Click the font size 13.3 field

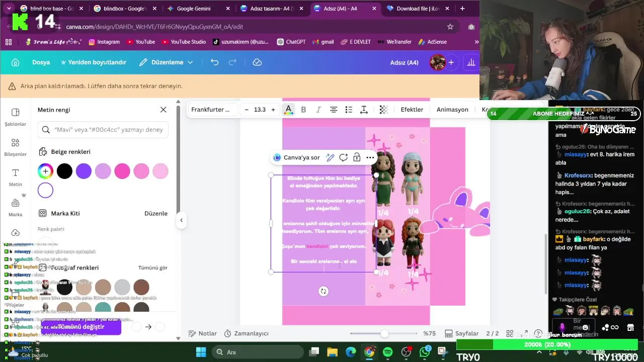coord(260,110)
